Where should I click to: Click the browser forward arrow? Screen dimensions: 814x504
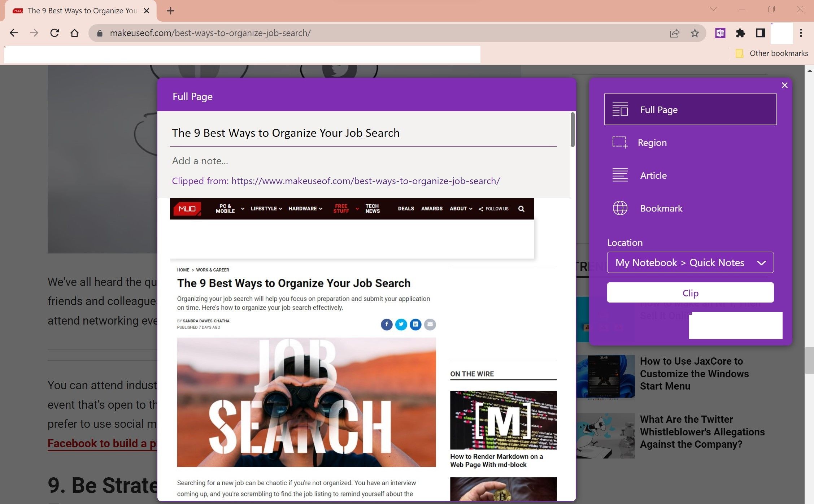(34, 33)
